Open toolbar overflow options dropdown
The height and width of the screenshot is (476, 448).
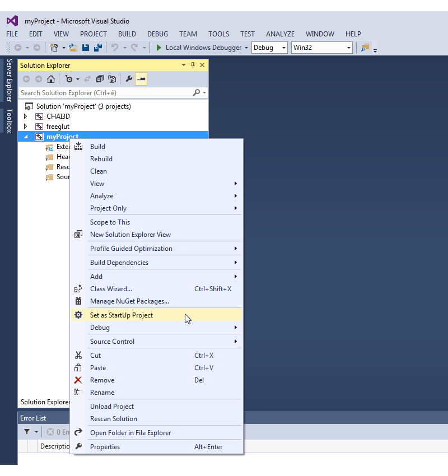pos(375,51)
